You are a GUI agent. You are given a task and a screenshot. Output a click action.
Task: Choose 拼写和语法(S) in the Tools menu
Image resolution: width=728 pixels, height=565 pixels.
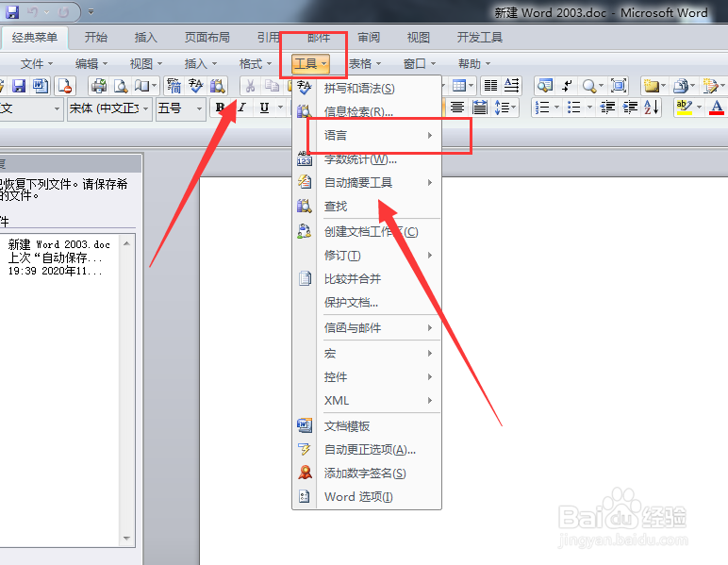point(367,89)
